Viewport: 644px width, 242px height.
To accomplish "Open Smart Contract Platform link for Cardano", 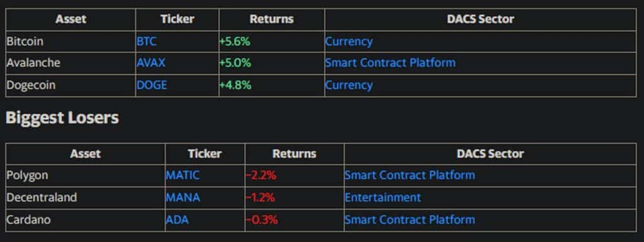I will pos(409,220).
